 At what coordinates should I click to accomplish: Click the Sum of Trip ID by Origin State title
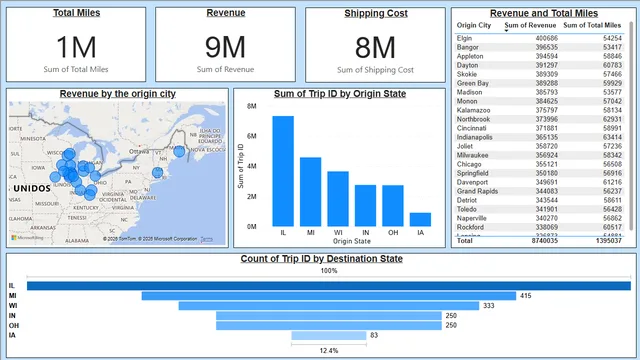340,94
